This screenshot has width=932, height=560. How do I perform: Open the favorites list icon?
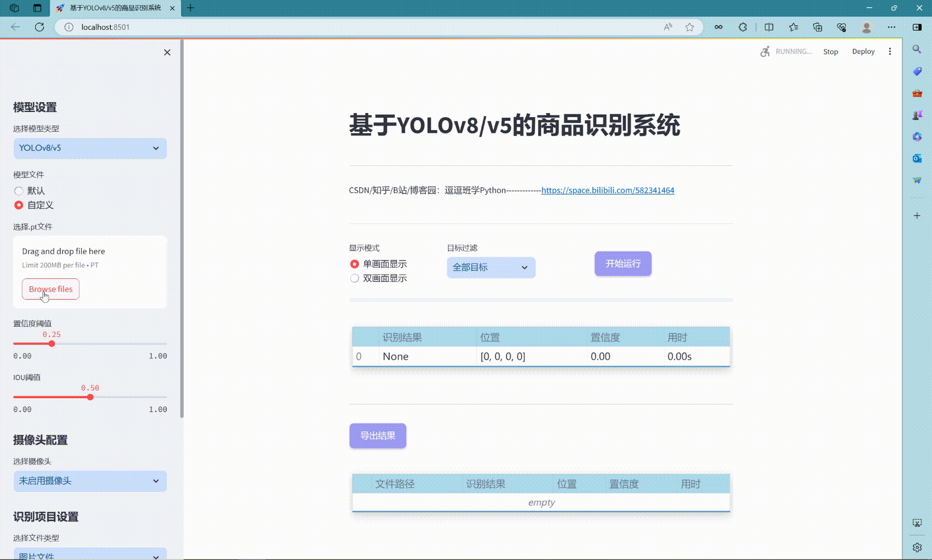coord(793,27)
